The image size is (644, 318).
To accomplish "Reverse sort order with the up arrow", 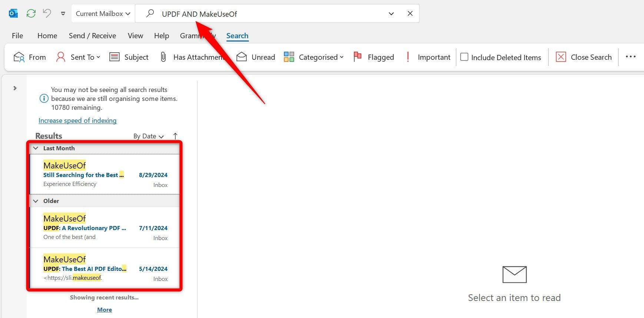I will [x=175, y=136].
